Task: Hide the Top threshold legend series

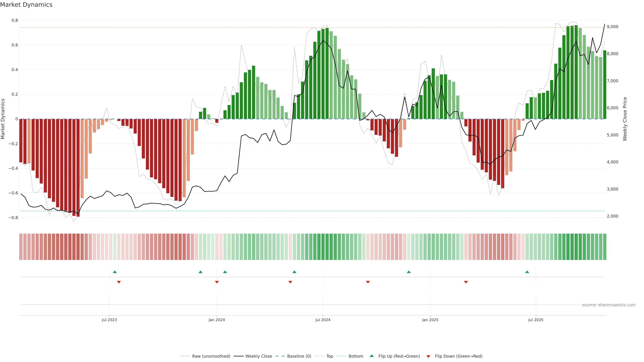Action: click(x=329, y=356)
